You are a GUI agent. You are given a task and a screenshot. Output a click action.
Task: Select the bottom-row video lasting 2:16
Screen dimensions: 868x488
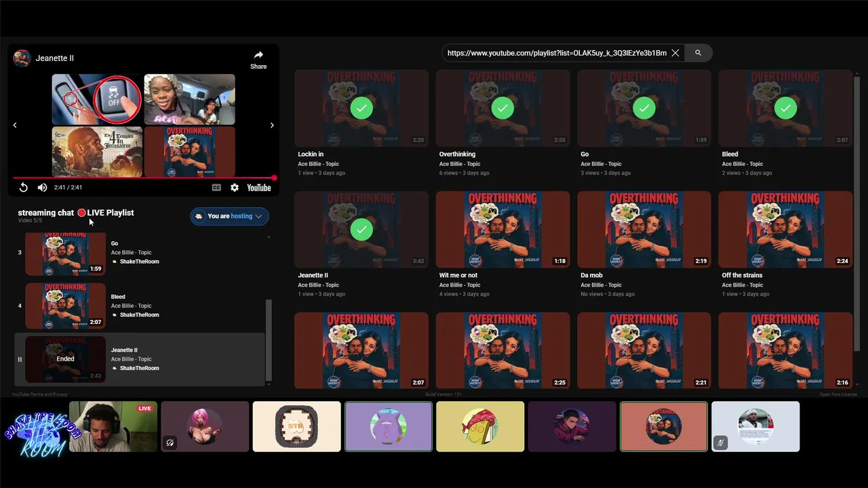(785, 350)
